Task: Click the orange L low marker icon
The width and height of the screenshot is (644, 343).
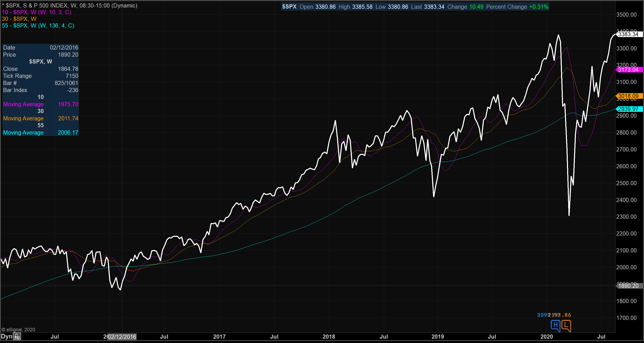Action: [566, 326]
